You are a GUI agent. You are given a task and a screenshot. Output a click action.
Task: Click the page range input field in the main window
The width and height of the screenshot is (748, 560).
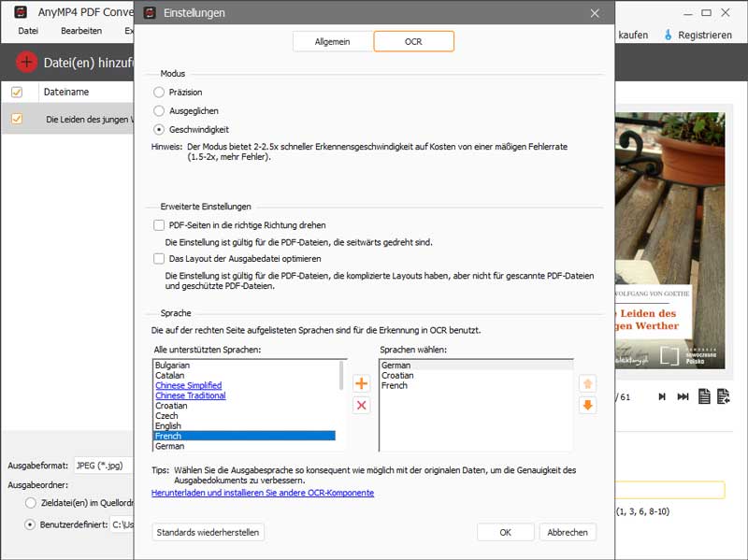(670, 490)
